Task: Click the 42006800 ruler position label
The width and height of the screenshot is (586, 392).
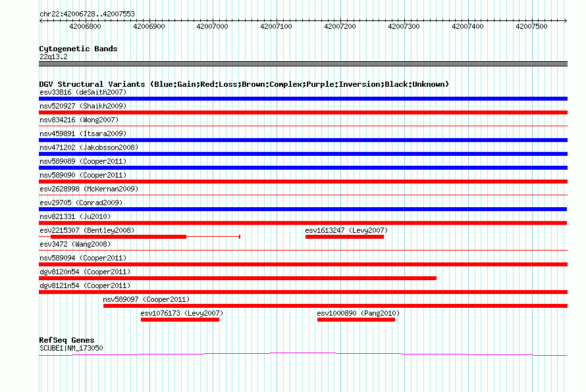Action: pos(85,26)
